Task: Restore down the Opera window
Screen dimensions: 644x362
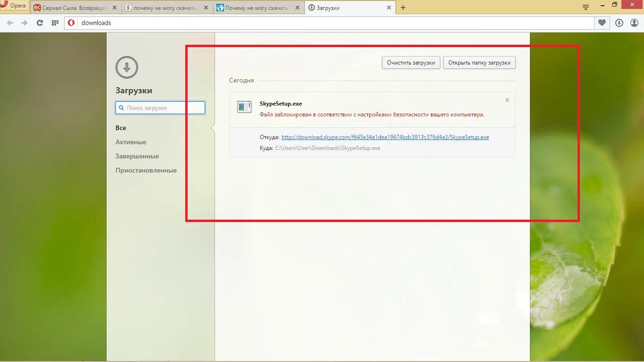Action: click(615, 5)
